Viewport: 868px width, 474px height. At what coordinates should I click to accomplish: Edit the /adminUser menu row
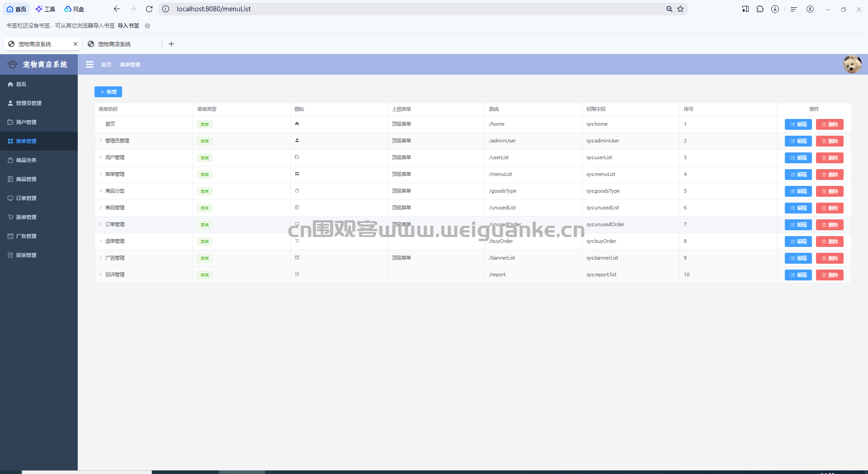(x=798, y=141)
